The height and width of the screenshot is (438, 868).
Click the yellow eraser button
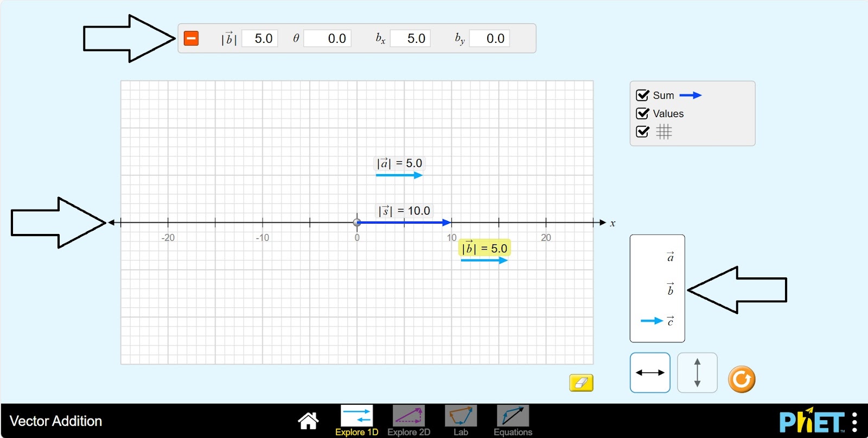coord(581,383)
